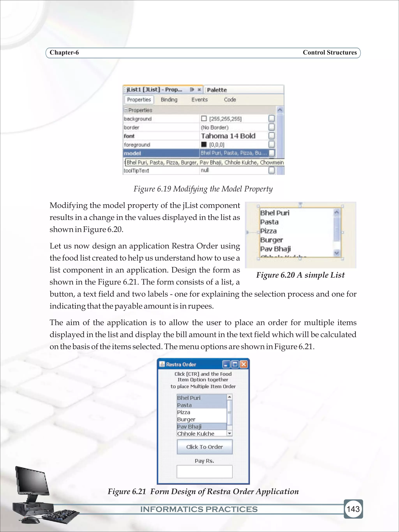Click the slide icon on jList1 properties title

(192, 90)
